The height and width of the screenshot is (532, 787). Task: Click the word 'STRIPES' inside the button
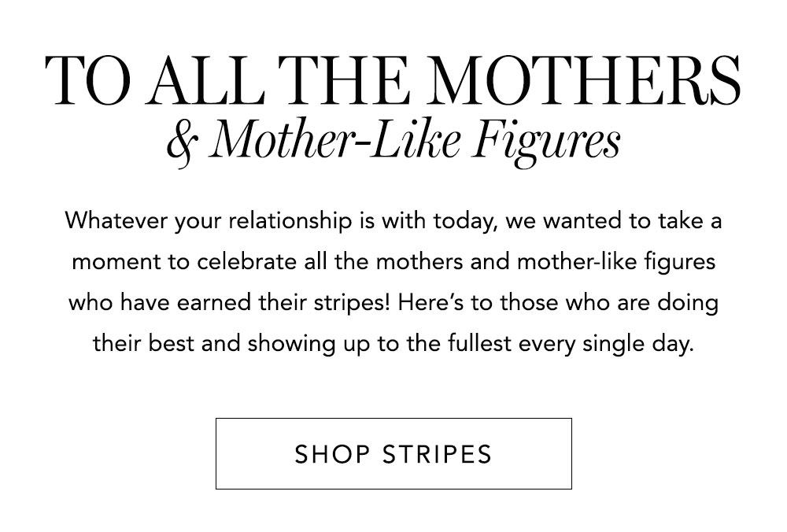pyautogui.click(x=437, y=454)
